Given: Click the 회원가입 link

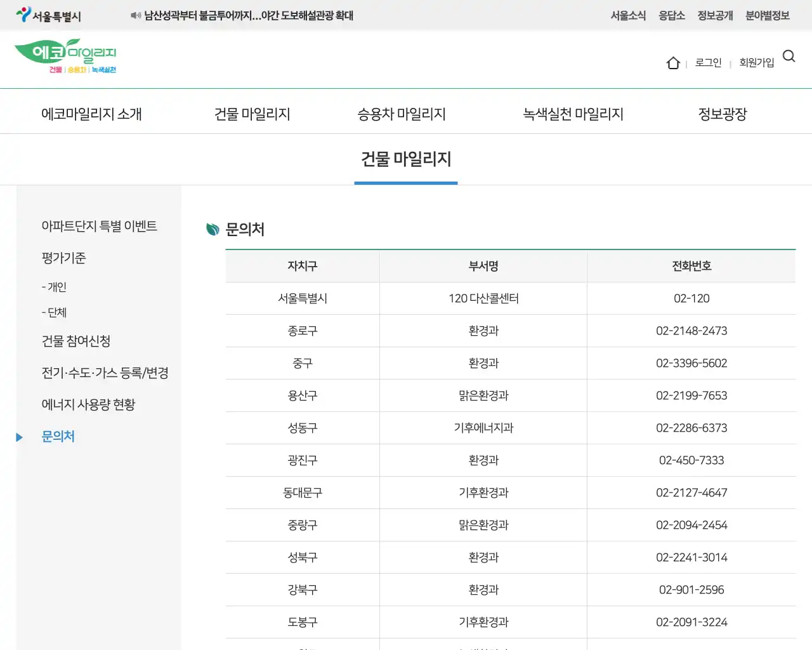Looking at the screenshot, I should click(757, 62).
